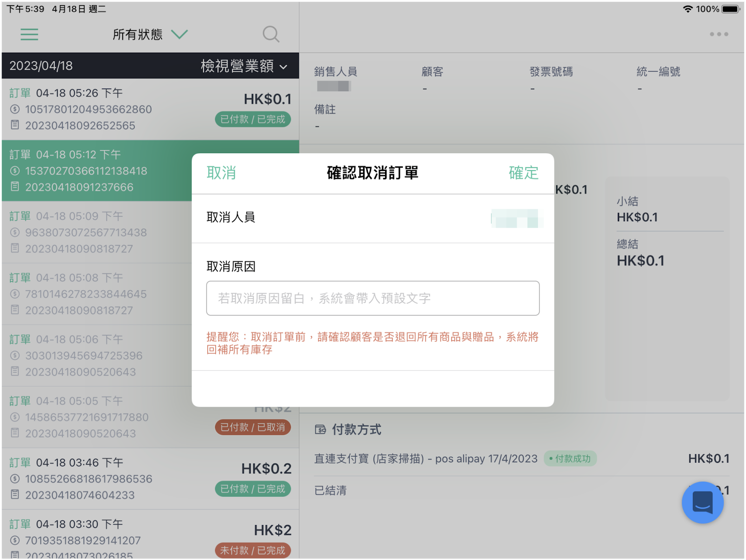Screen dimensions: 746x560
Task: Select the 05:26 下午 order HK$0.1
Action: (x=150, y=109)
